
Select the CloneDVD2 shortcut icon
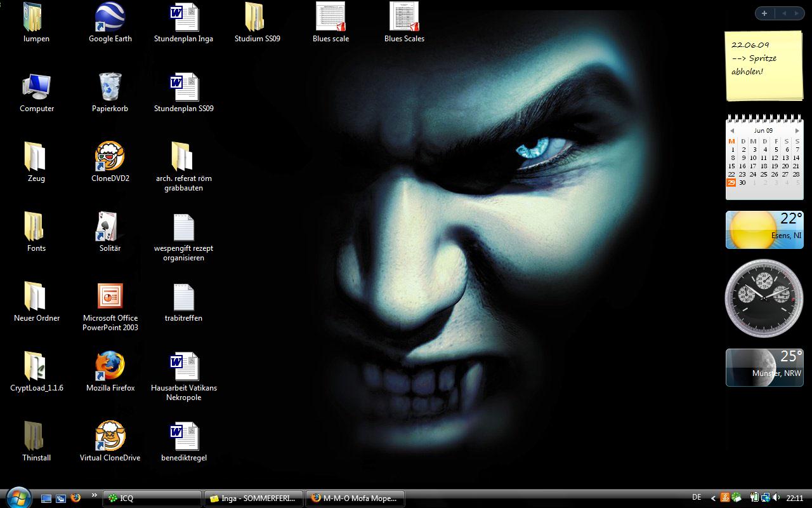click(x=110, y=157)
